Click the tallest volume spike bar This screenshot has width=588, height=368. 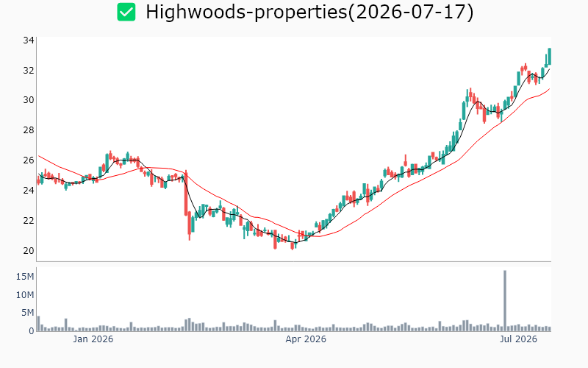505,300
